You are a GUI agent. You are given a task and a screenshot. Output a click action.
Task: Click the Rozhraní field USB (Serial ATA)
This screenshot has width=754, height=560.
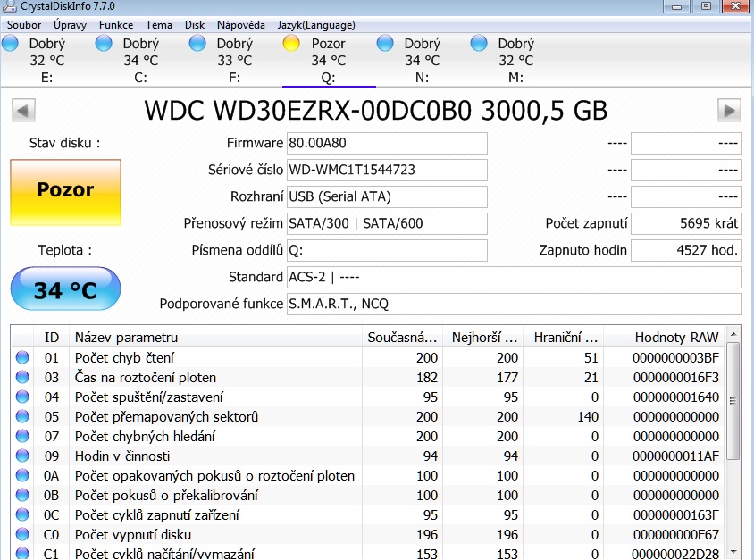point(387,196)
